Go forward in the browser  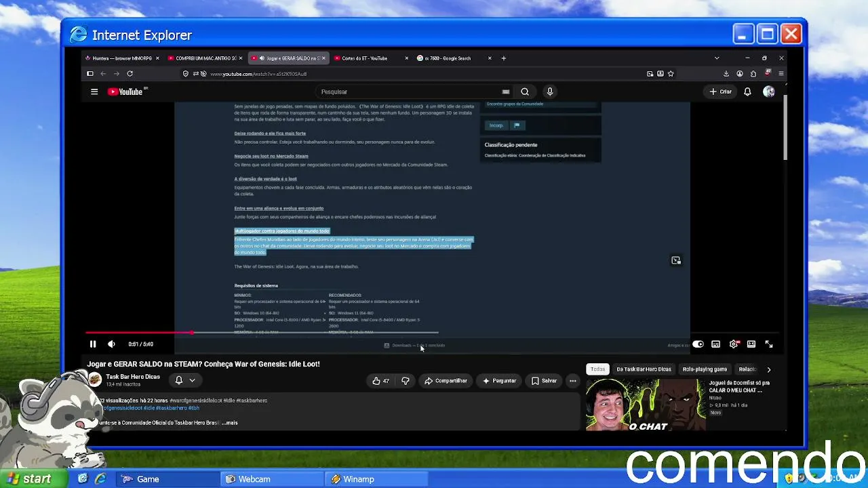click(x=116, y=74)
